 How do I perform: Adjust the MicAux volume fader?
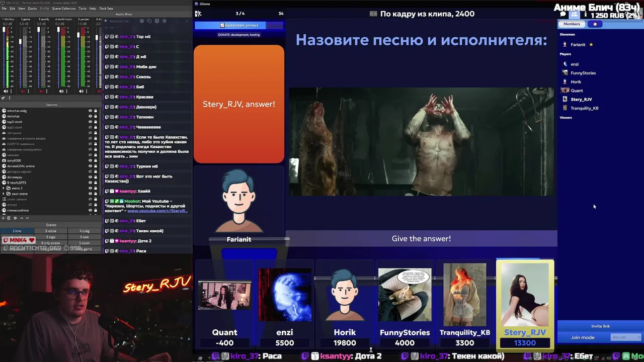4,29
